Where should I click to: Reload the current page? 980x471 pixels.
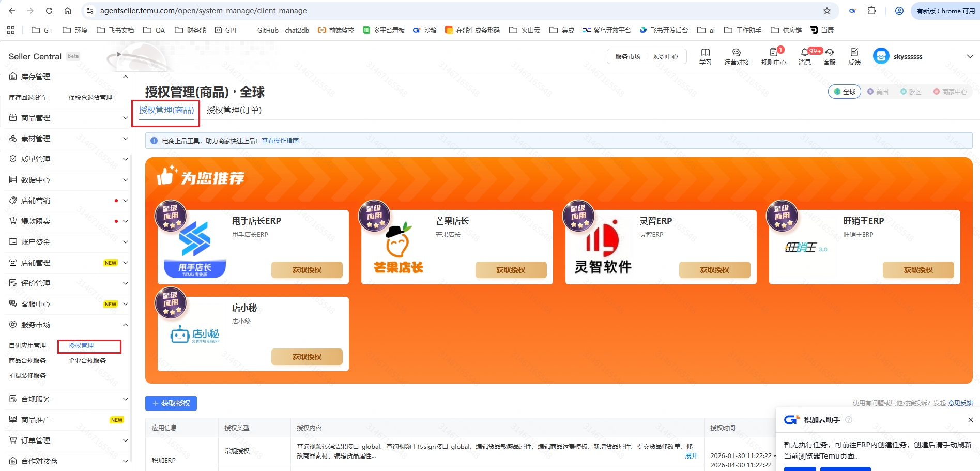pos(49,11)
